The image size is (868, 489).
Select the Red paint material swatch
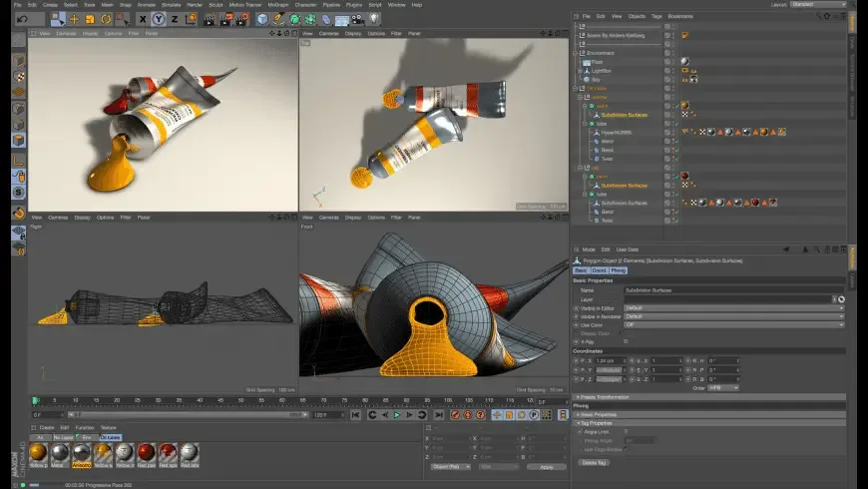coord(146,456)
